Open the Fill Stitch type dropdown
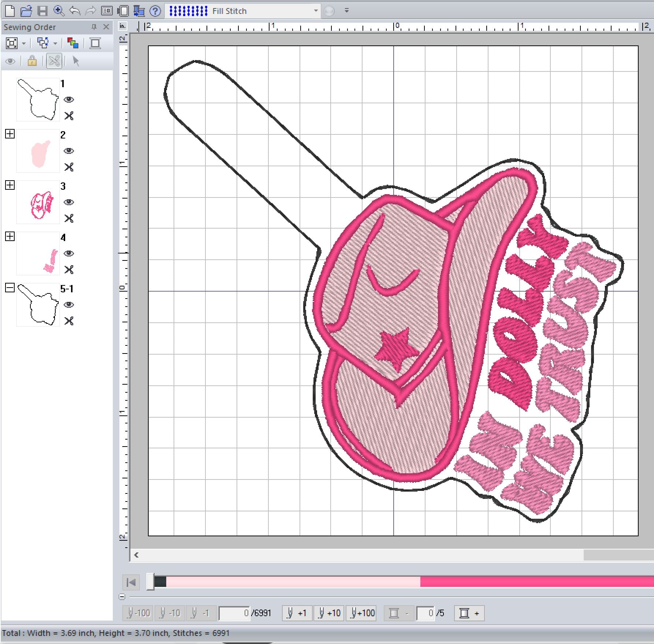The image size is (654, 644). [x=316, y=11]
